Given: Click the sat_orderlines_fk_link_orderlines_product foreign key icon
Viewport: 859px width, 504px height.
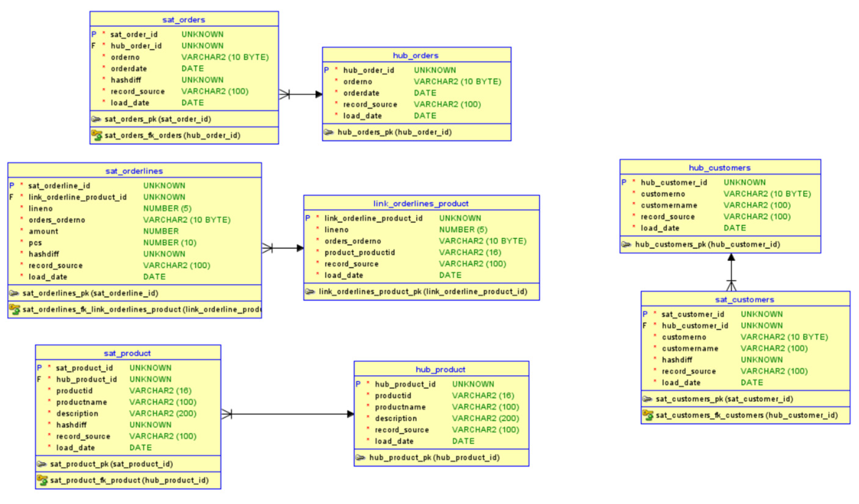Looking at the screenshot, I should point(15,309).
